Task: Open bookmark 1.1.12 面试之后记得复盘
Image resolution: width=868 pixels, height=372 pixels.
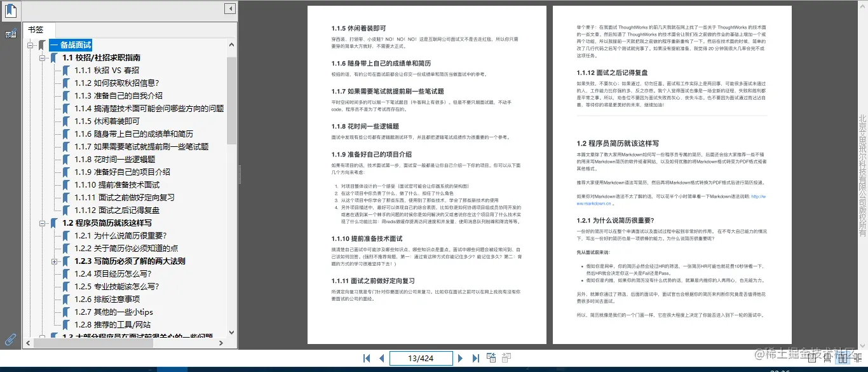Action: point(117,210)
